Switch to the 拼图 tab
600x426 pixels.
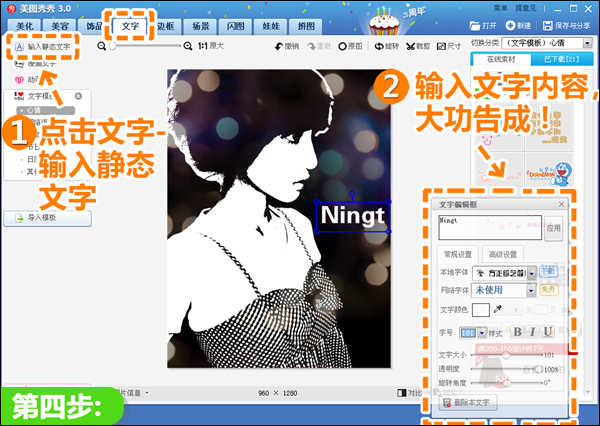(306, 26)
